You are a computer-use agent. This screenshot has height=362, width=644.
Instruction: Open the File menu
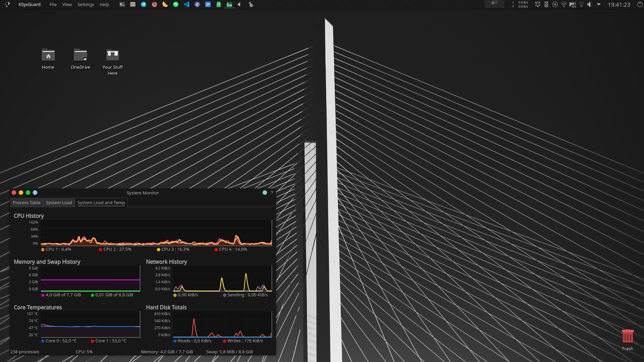click(x=53, y=4)
